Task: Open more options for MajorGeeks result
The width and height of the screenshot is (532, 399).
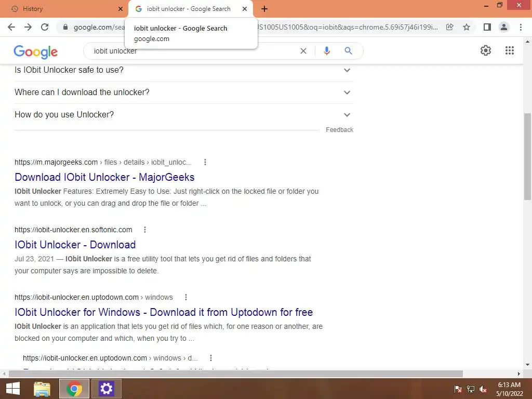Action: 205,162
